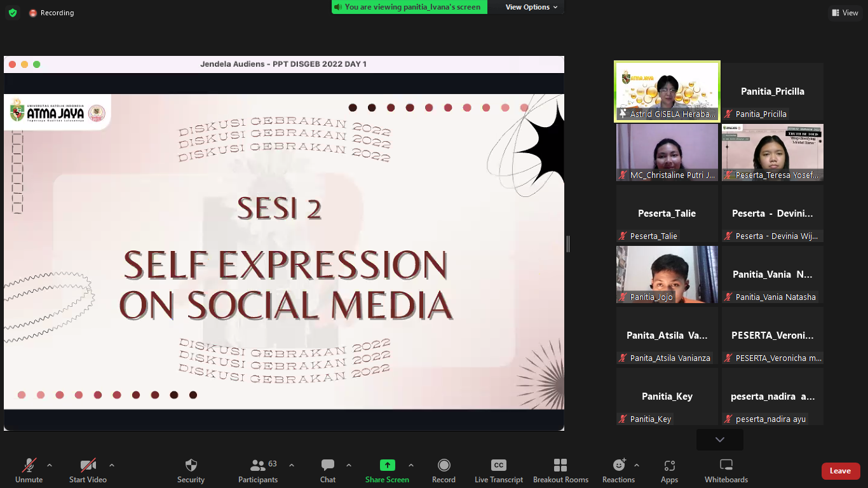Unmute the microphone

[29, 466]
